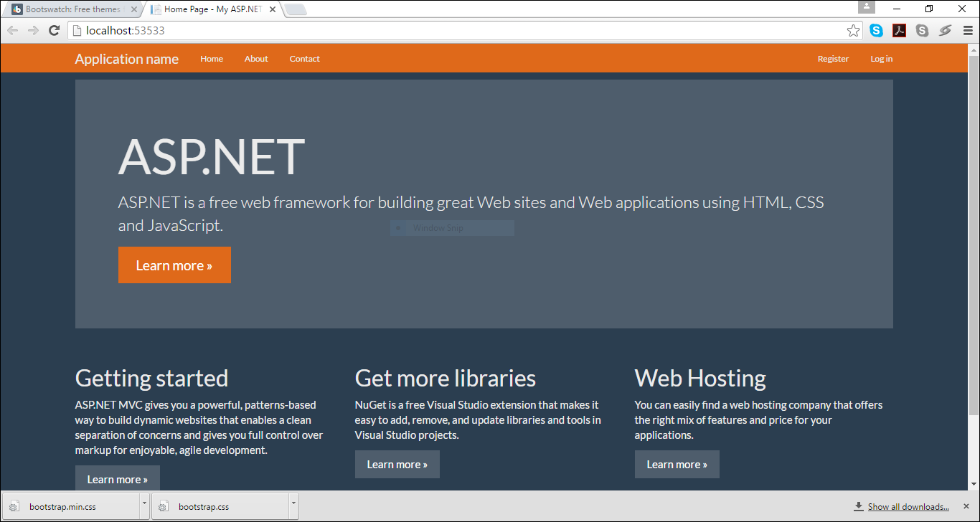Click the grey wing-shaped extension icon
The width and height of the screenshot is (980, 522).
coord(946,30)
